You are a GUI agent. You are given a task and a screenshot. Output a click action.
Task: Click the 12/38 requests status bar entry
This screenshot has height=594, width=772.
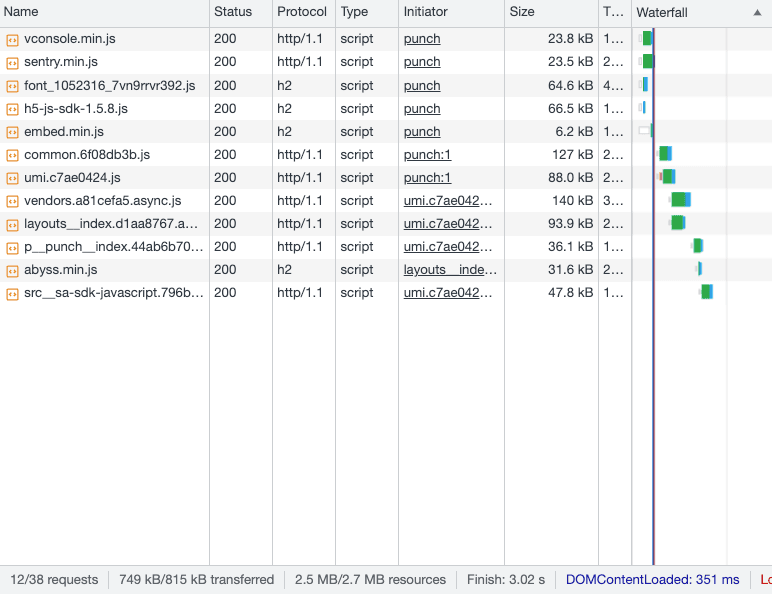(54, 580)
